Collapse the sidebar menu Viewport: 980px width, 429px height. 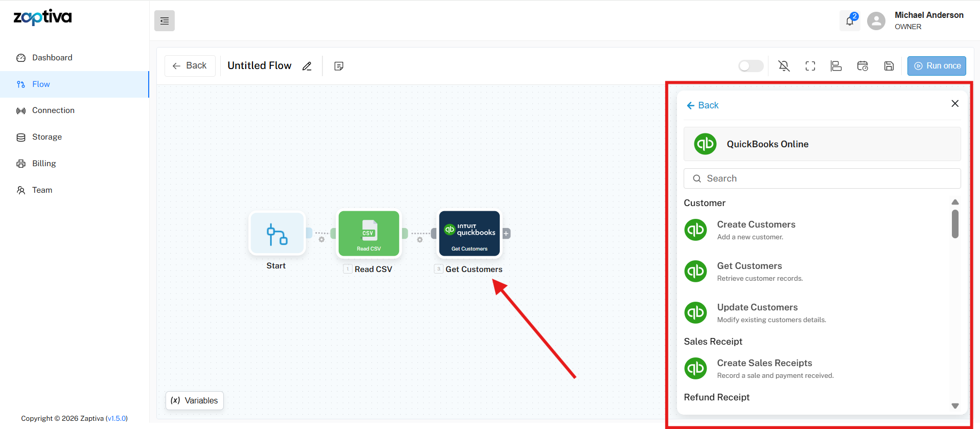click(165, 21)
